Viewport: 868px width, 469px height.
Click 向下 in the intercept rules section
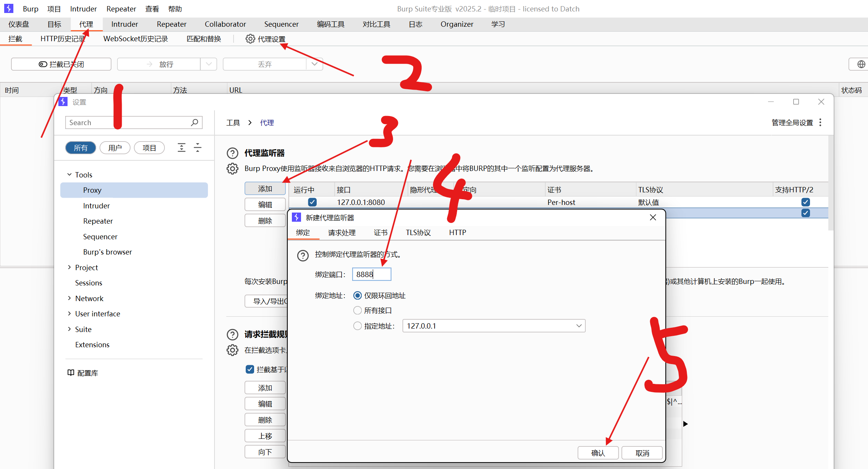265,452
